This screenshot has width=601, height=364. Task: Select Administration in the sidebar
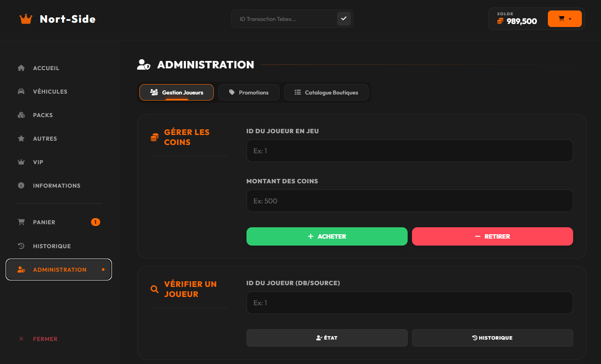[x=59, y=270]
